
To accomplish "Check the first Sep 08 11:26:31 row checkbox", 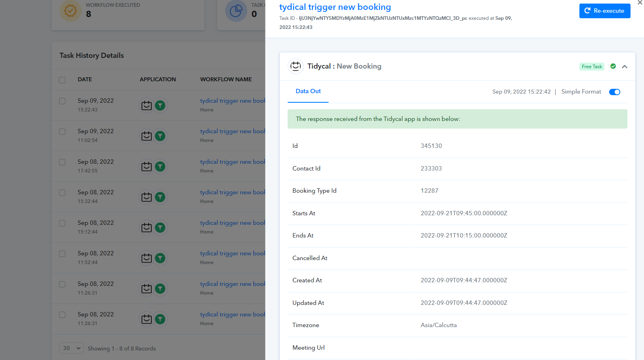I will 62,284.
